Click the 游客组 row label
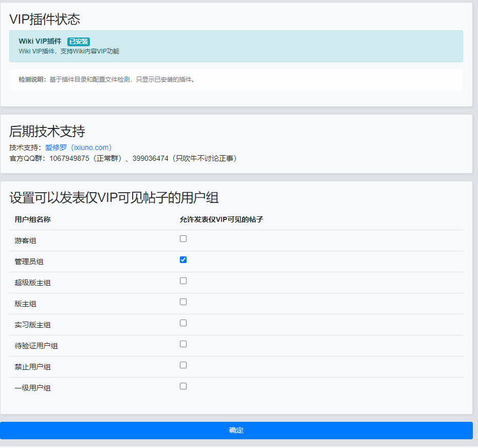This screenshot has width=478, height=448. pyautogui.click(x=25, y=241)
